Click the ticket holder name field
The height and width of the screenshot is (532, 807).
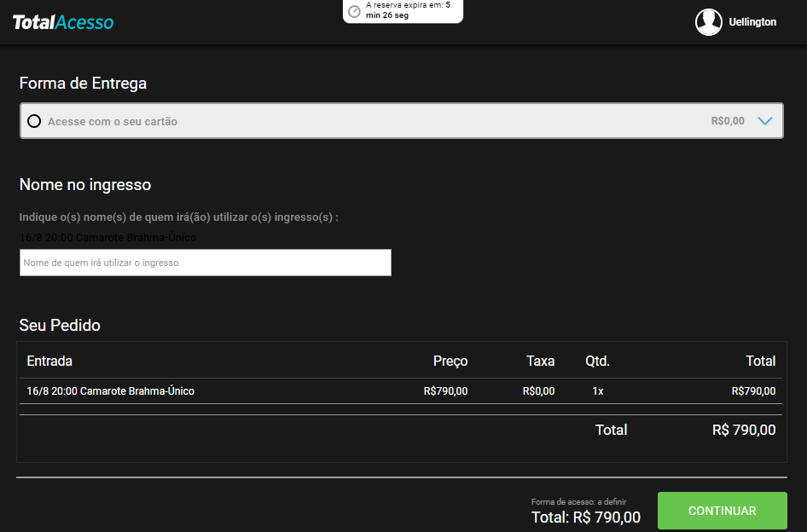coord(206,263)
